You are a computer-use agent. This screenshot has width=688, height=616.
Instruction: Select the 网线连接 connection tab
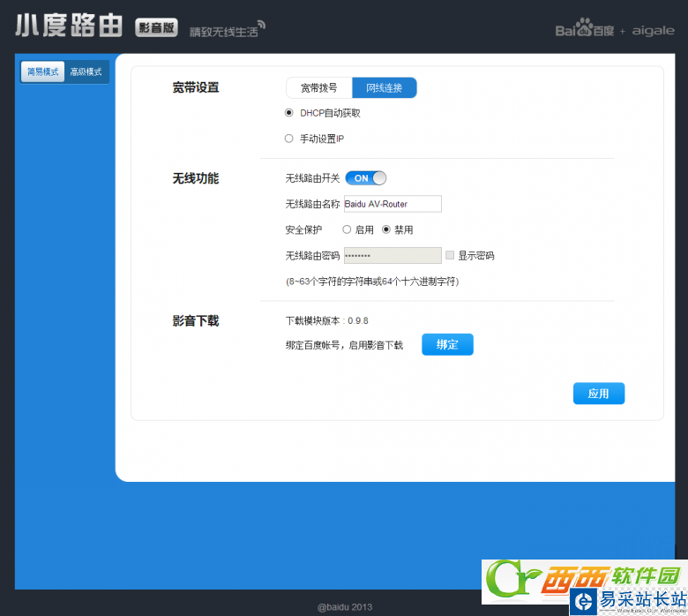pyautogui.click(x=385, y=88)
